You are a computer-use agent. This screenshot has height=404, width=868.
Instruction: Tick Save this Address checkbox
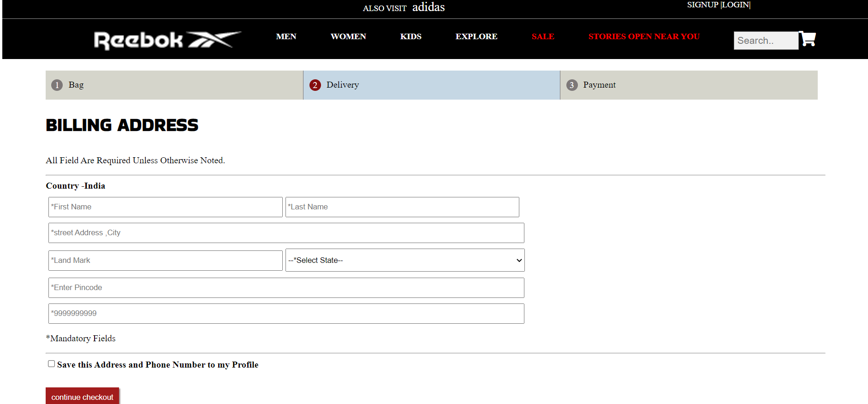[51, 364]
